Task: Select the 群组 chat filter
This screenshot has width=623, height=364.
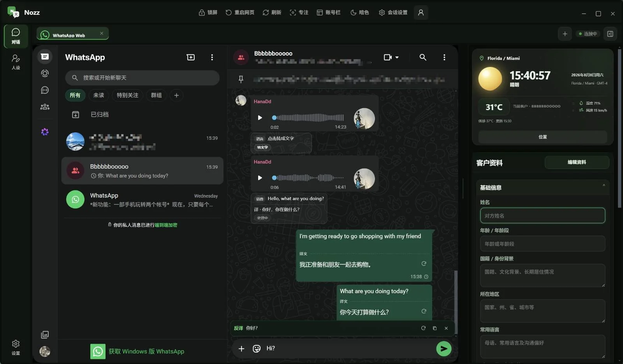Action: [156, 95]
